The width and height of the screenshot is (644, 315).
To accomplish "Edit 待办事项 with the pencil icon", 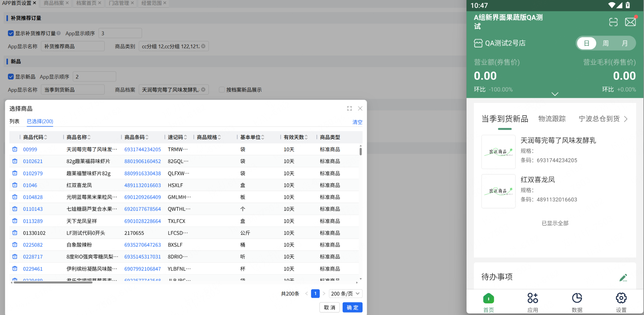I will click(623, 278).
